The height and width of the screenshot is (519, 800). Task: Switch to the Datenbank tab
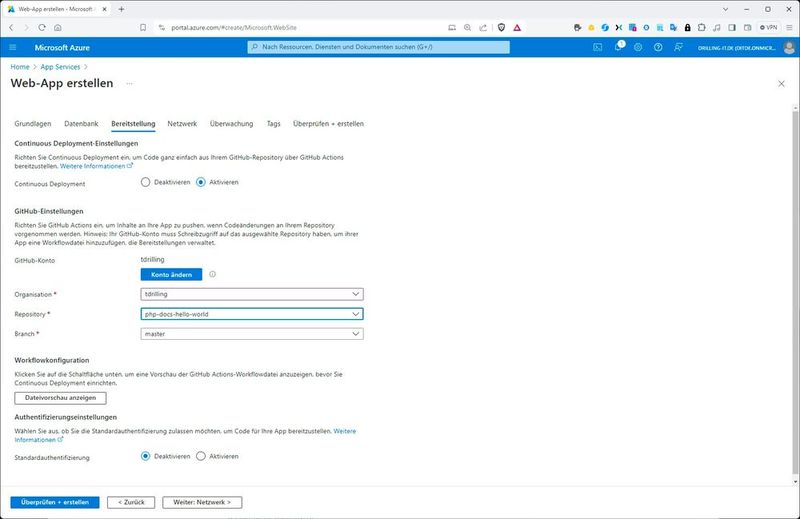pyautogui.click(x=81, y=123)
